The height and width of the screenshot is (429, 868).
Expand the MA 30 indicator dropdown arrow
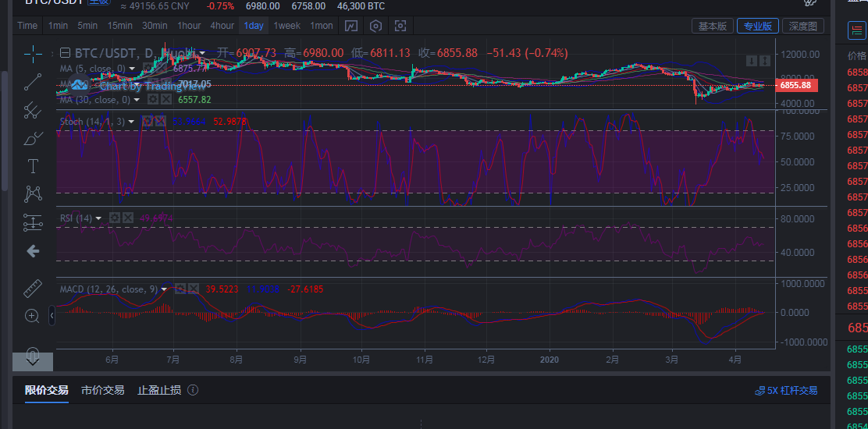click(x=137, y=100)
